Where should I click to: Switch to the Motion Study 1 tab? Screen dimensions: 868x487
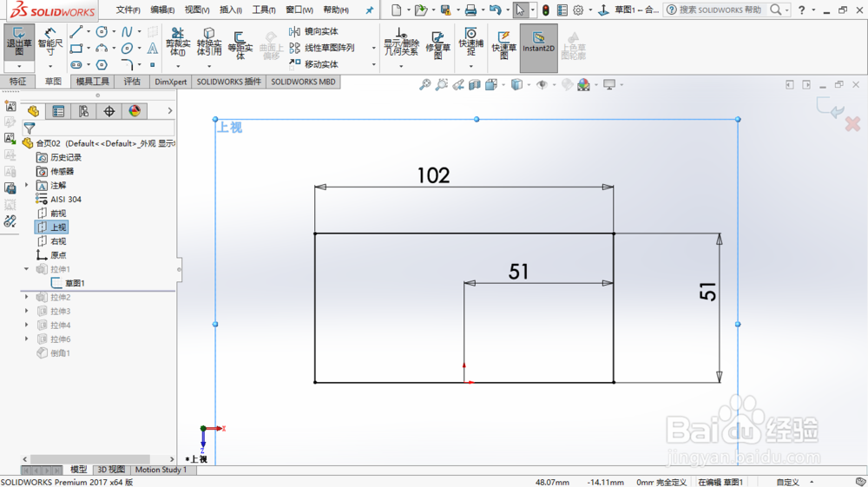click(161, 470)
